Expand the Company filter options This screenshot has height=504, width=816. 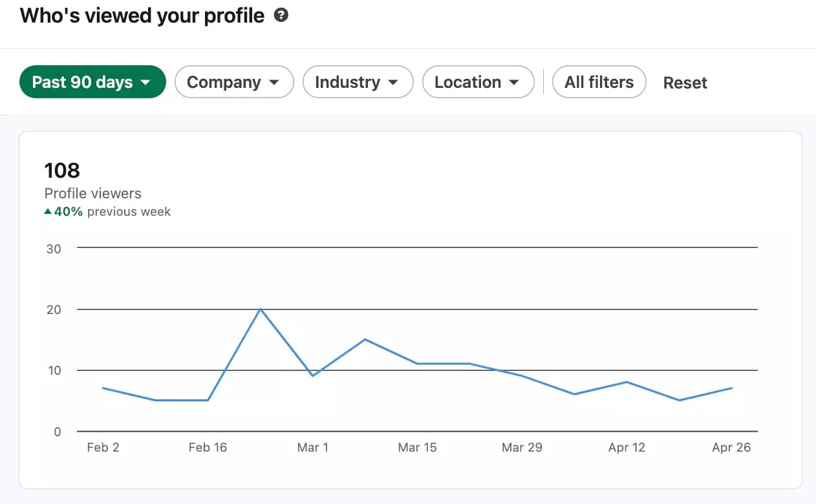[x=234, y=82]
